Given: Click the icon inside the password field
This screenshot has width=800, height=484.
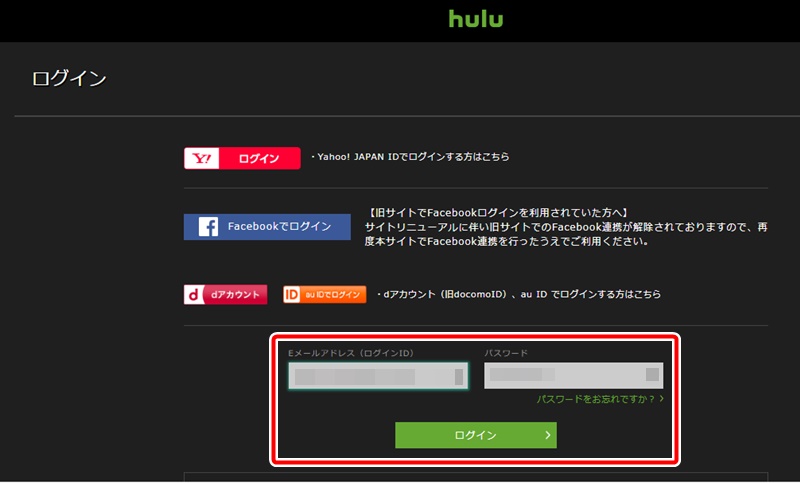Looking at the screenshot, I should pos(652,374).
